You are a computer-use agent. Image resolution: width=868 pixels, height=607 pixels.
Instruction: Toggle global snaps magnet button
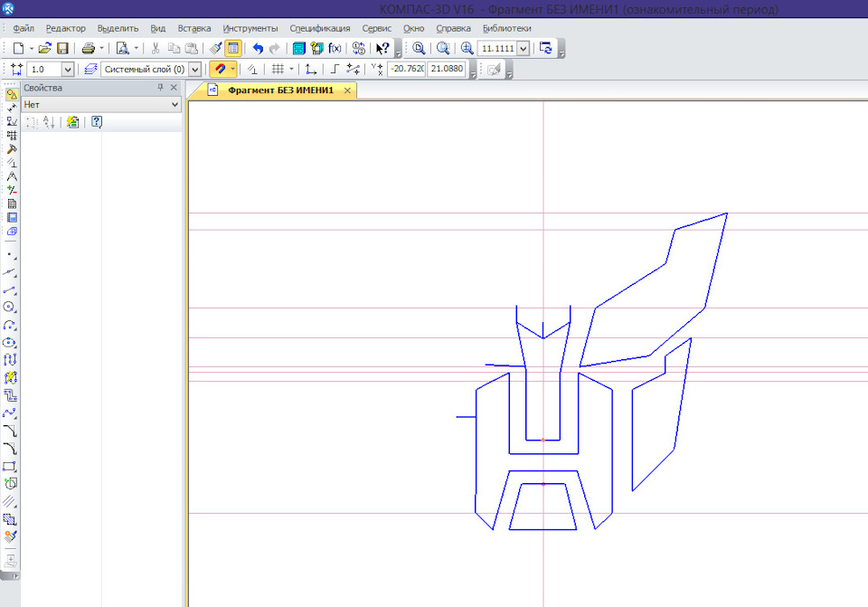click(x=220, y=70)
